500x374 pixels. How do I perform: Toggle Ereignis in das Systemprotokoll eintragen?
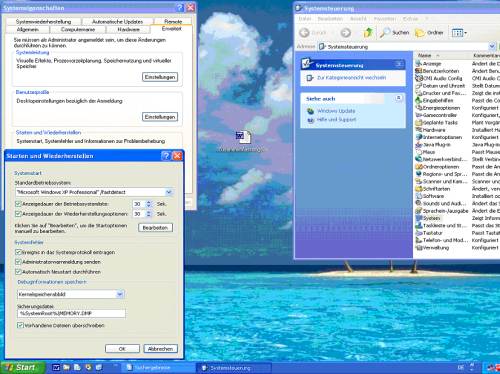[18, 252]
